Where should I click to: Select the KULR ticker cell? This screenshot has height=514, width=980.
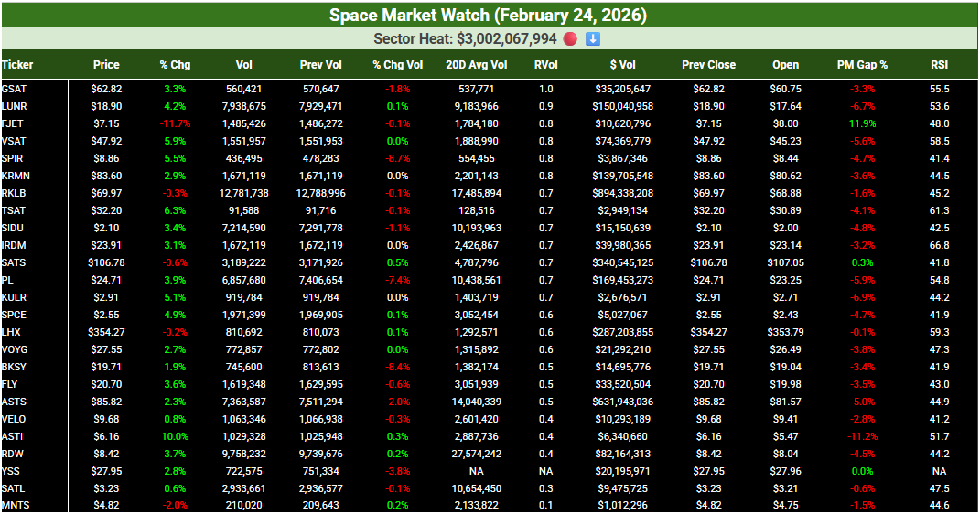pos(14,298)
